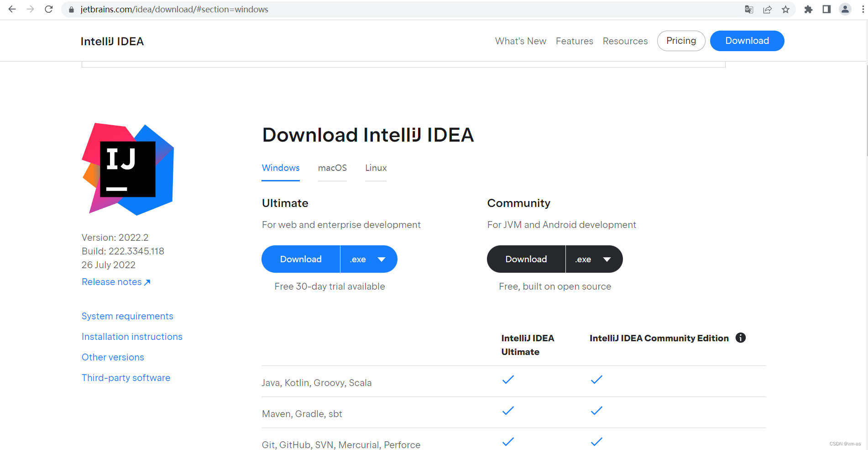This screenshot has height=450, width=868.
Task: Click the blue Download button in header
Action: coord(747,41)
